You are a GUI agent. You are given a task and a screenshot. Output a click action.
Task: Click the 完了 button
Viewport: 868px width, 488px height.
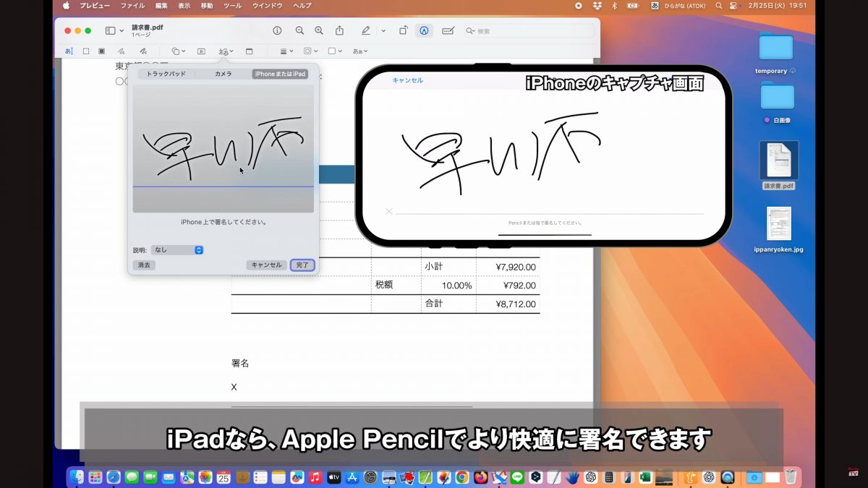click(x=302, y=265)
